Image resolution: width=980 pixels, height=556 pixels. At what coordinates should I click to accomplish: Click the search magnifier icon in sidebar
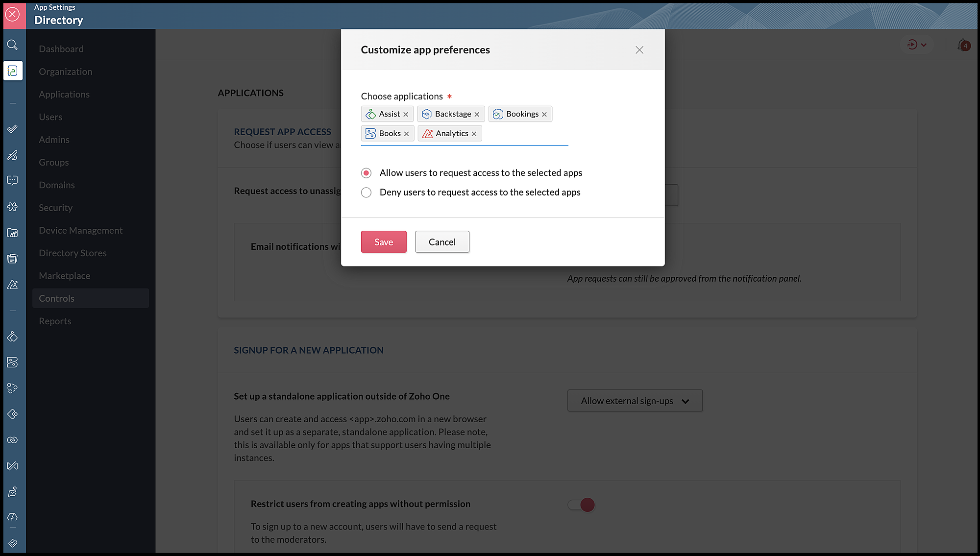(x=13, y=45)
